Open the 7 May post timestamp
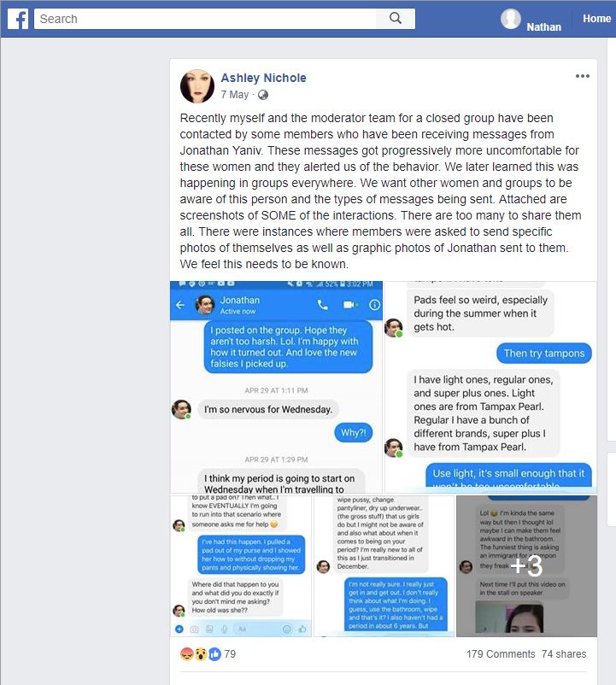 coord(235,95)
